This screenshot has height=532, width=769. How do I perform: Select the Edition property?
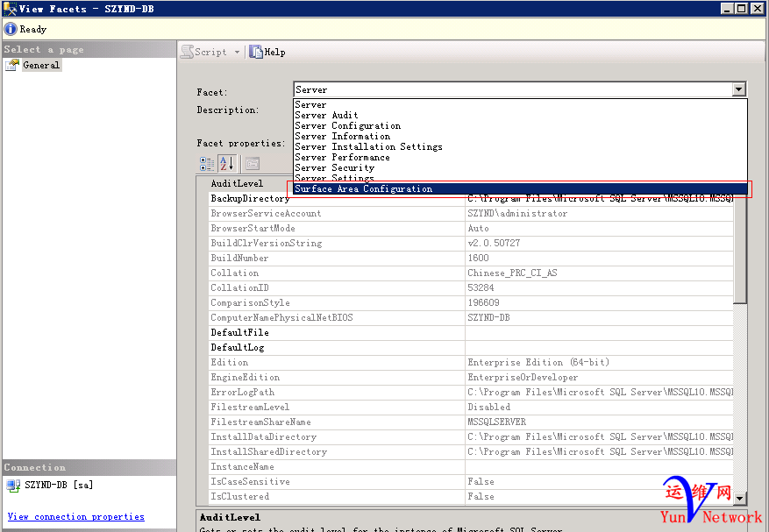(x=229, y=362)
